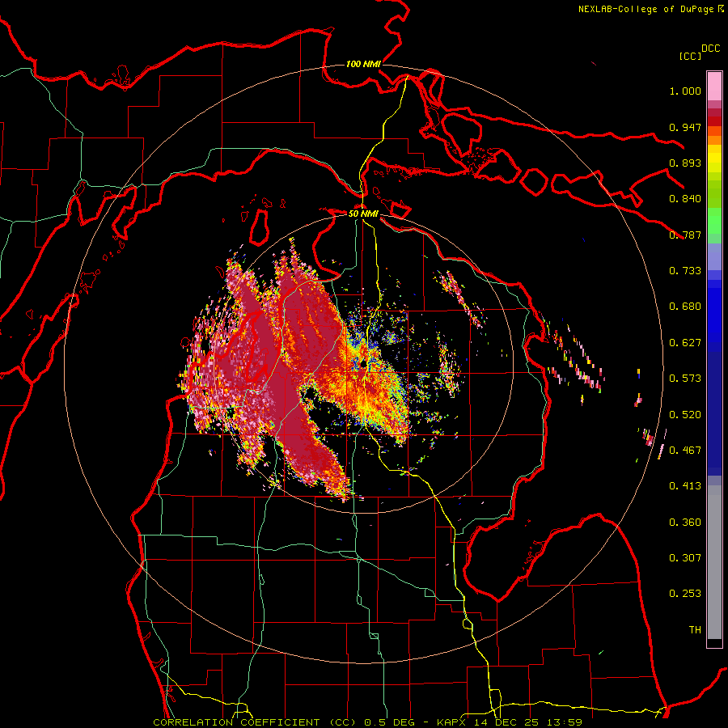Viewport: 728px width, 728px height.
Task: Click the NEXLAB-College of DuPage watermark text
Action: [651, 9]
